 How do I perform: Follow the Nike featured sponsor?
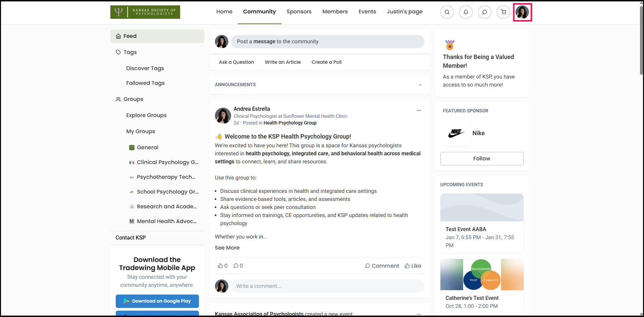pos(481,159)
